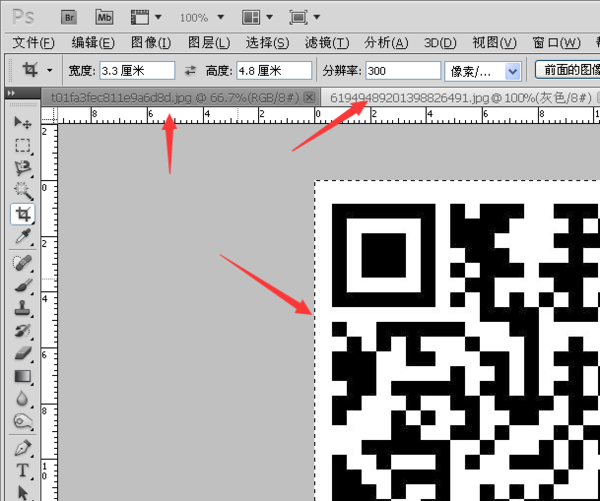The height and width of the screenshot is (501, 600).
Task: Launch Adobe Bridge from the Br icon
Action: pos(69,17)
